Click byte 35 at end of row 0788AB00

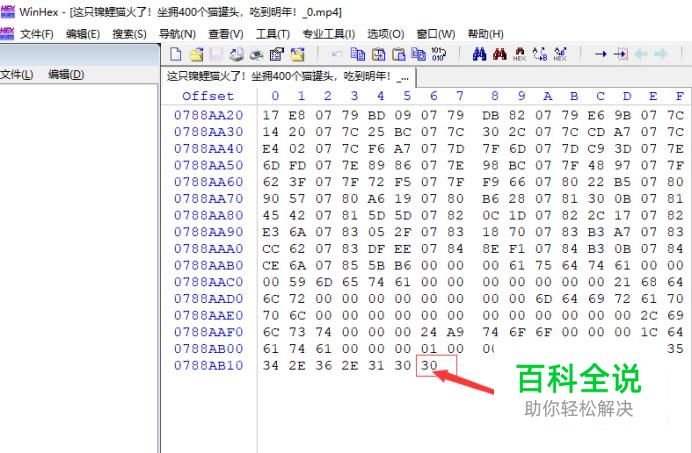pyautogui.click(x=675, y=349)
